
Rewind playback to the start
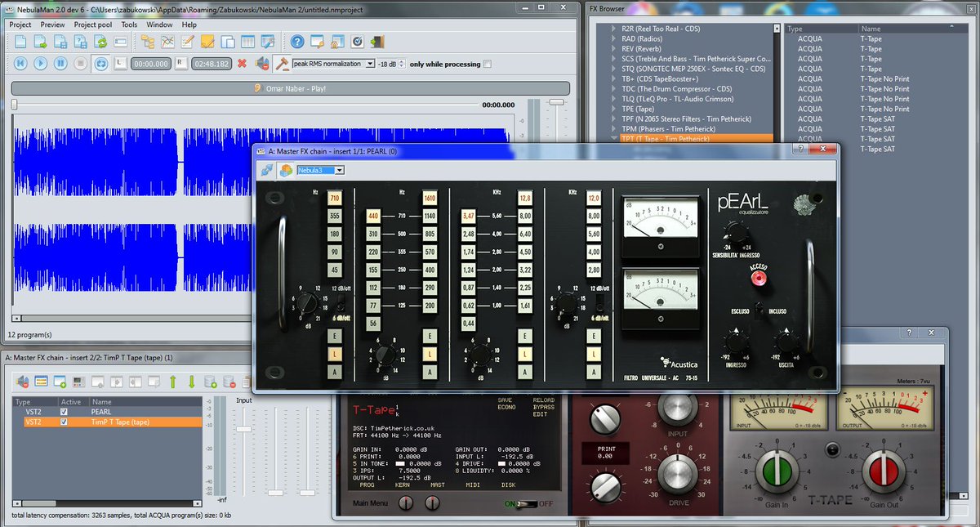[x=20, y=63]
